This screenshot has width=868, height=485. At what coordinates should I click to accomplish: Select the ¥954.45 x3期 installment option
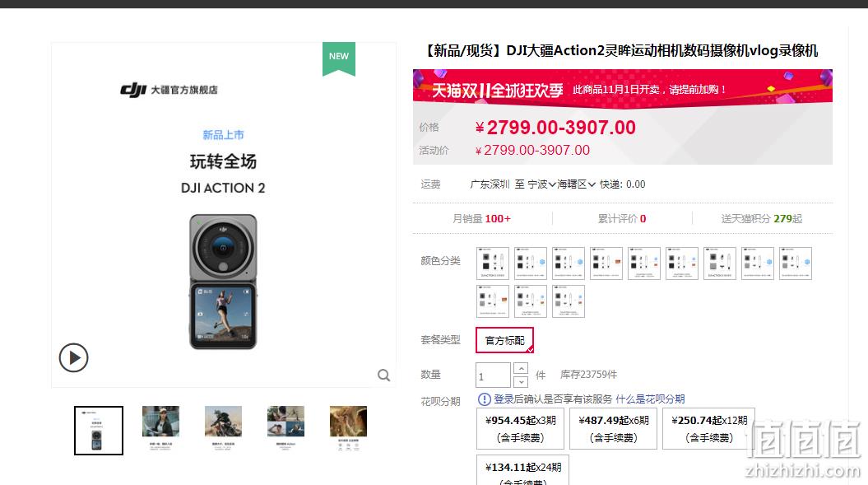click(x=520, y=428)
